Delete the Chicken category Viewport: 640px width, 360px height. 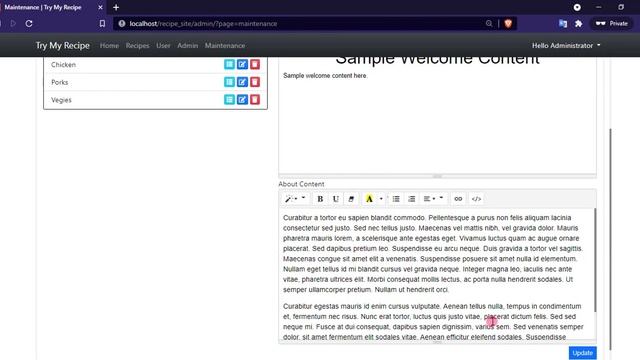tap(255, 64)
